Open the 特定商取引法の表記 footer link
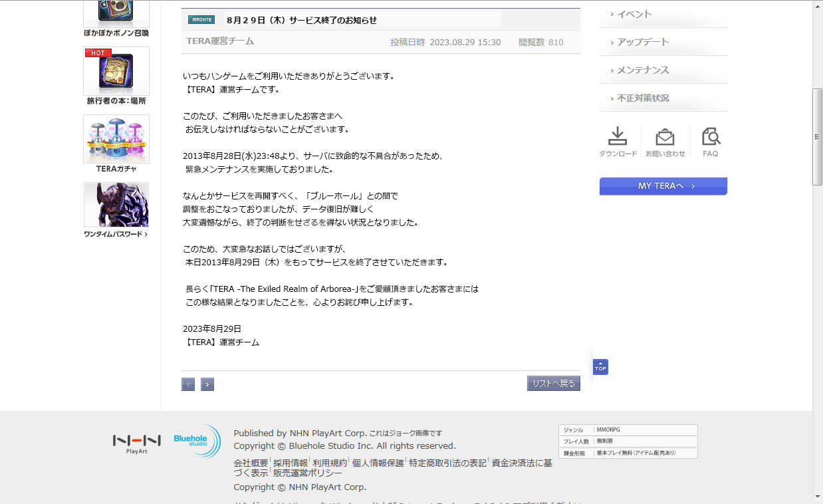This screenshot has height=504, width=823. point(448,463)
